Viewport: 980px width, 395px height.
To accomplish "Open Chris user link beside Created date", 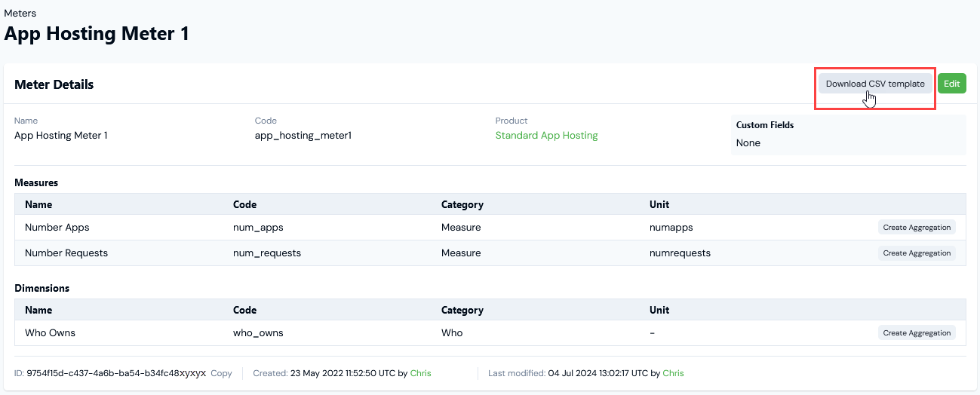I will [x=420, y=373].
